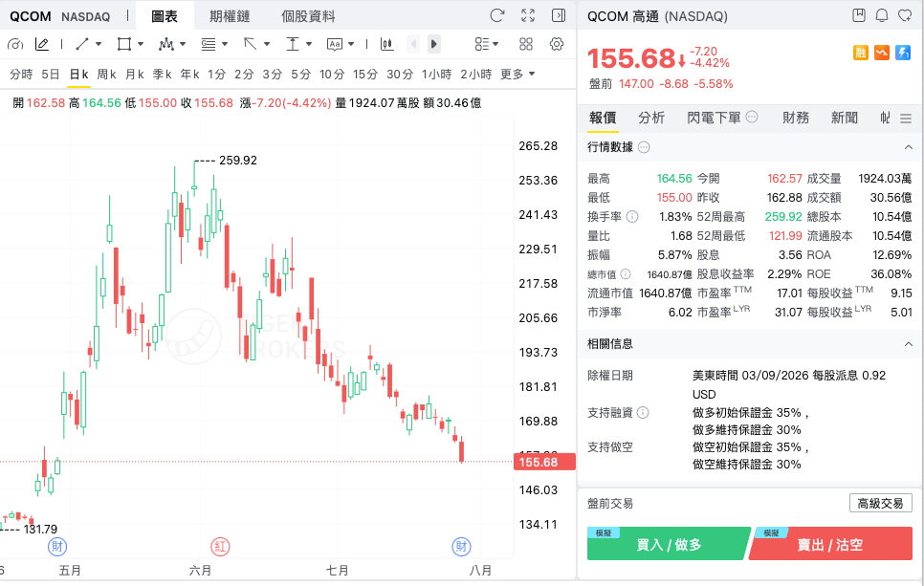Click the green 買入 / 做多 button

pyautogui.click(x=669, y=544)
